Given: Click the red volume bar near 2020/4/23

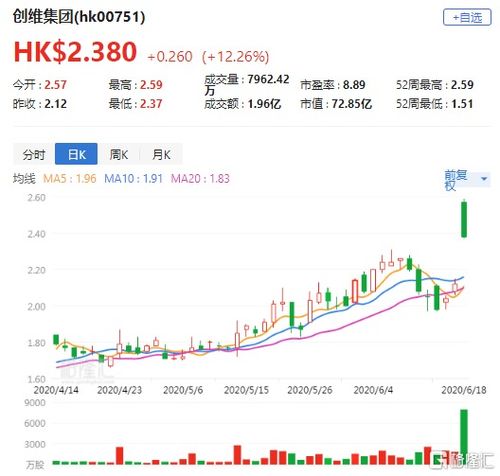Looking at the screenshot, I should coord(119,456).
